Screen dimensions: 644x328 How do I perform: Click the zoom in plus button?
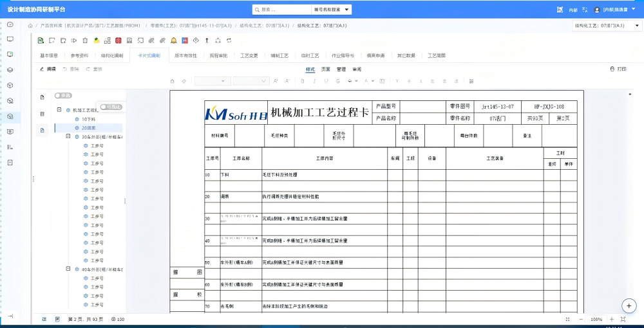pyautogui.click(x=612, y=320)
